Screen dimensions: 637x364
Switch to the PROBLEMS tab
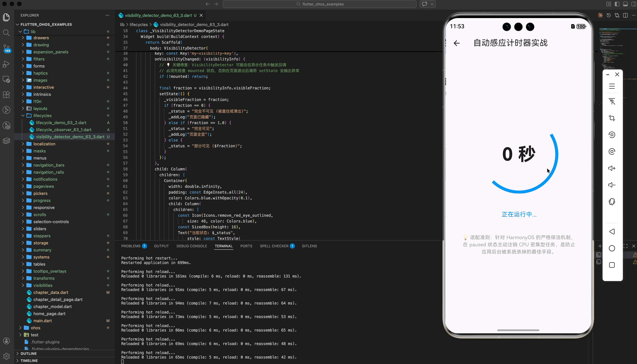(131, 246)
